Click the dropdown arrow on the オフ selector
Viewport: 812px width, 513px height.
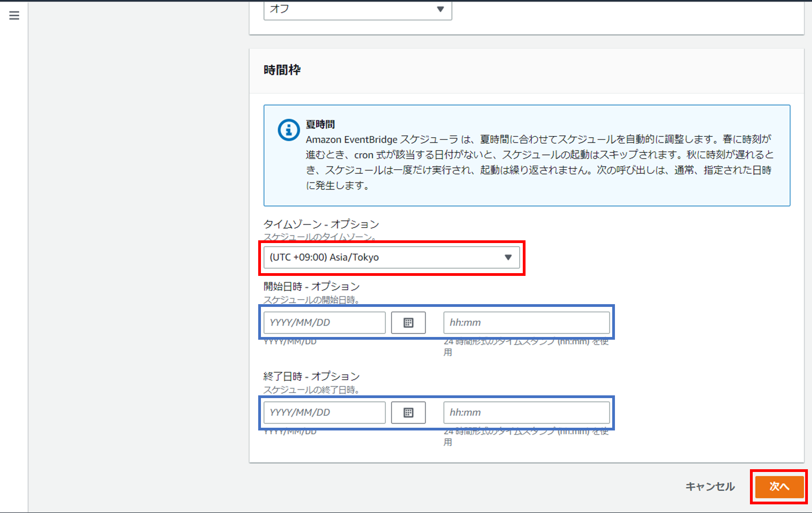(439, 8)
